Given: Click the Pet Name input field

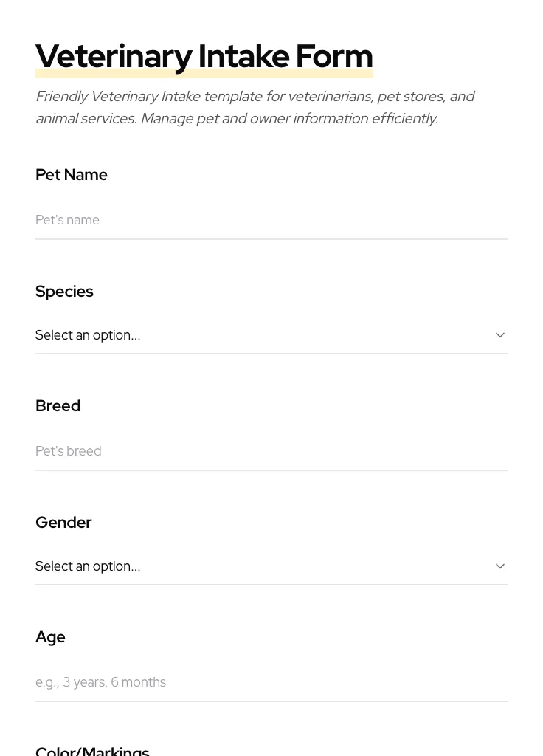Looking at the screenshot, I should click(x=271, y=220).
